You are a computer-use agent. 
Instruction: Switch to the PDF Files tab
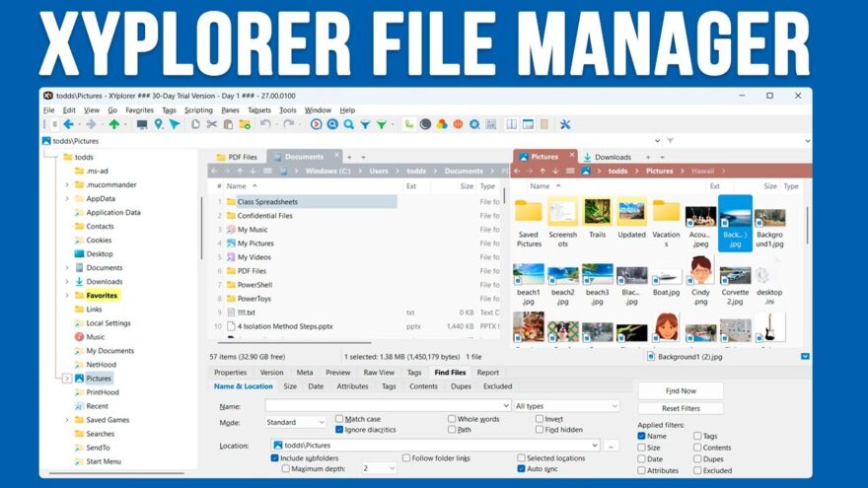click(237, 157)
